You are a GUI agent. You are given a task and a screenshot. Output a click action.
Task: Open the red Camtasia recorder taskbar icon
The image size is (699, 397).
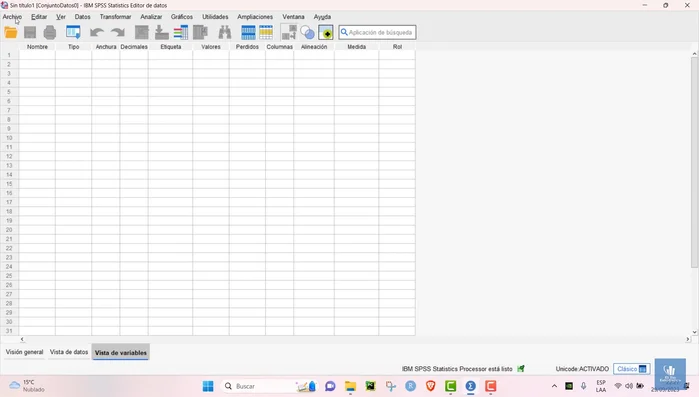490,386
